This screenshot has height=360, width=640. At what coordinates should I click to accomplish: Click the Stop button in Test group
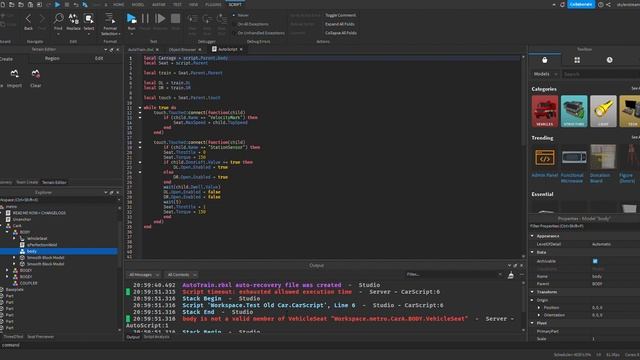176,18
